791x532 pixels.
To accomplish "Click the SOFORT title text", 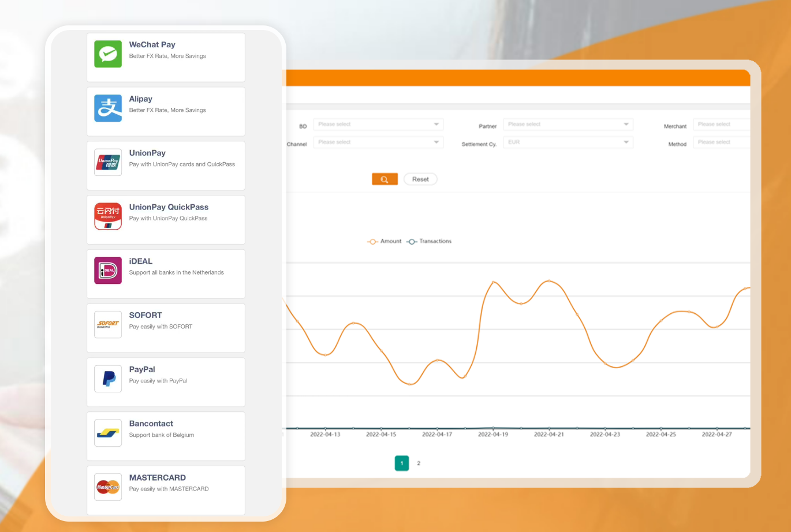I will pos(145,315).
